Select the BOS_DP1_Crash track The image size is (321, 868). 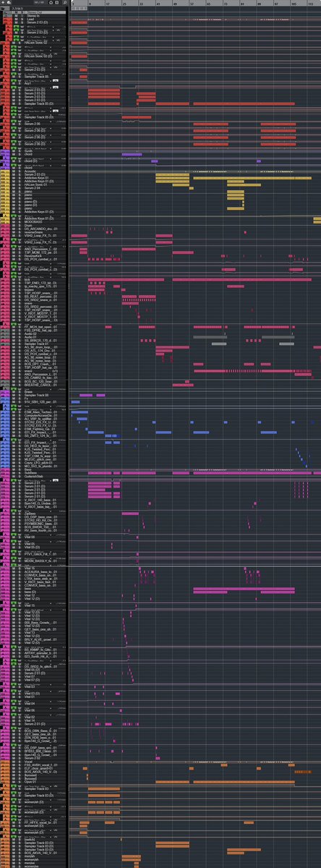tap(40, 364)
